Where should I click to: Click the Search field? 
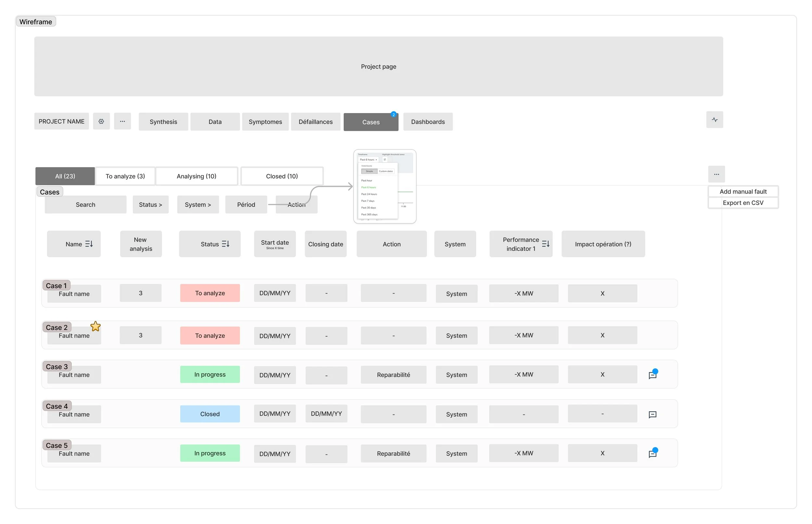tap(85, 204)
